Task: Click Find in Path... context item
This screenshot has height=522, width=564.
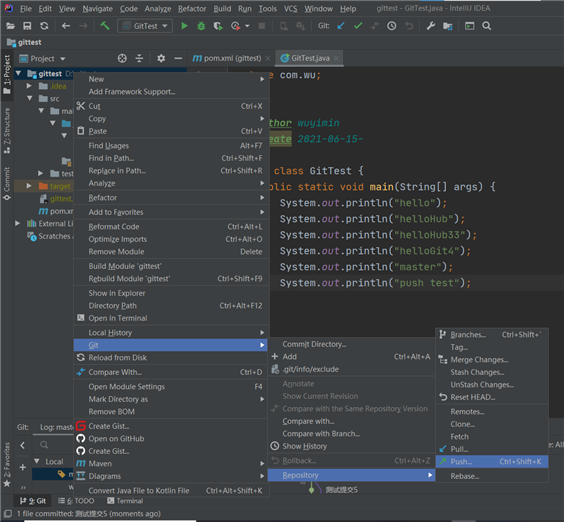Action: click(171, 158)
